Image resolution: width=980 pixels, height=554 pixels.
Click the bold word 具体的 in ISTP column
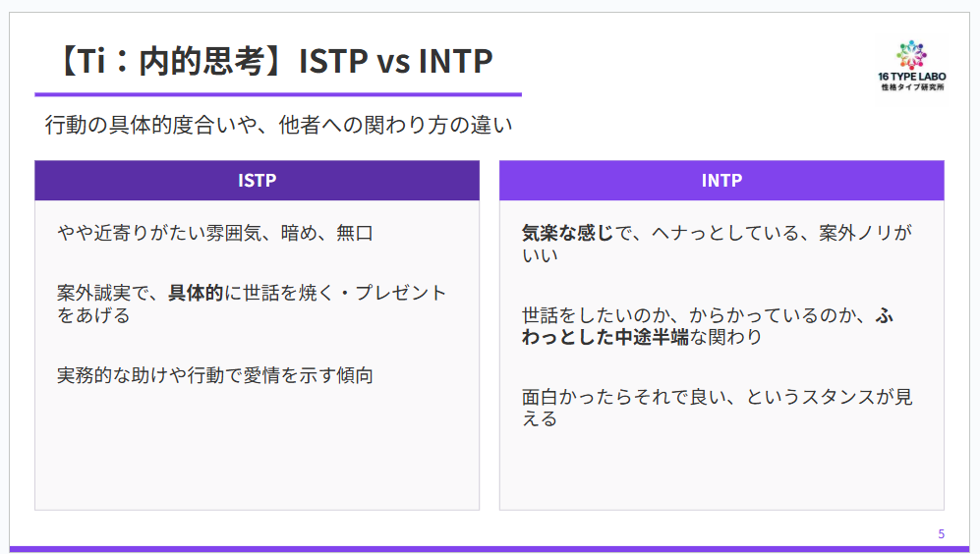point(196,293)
